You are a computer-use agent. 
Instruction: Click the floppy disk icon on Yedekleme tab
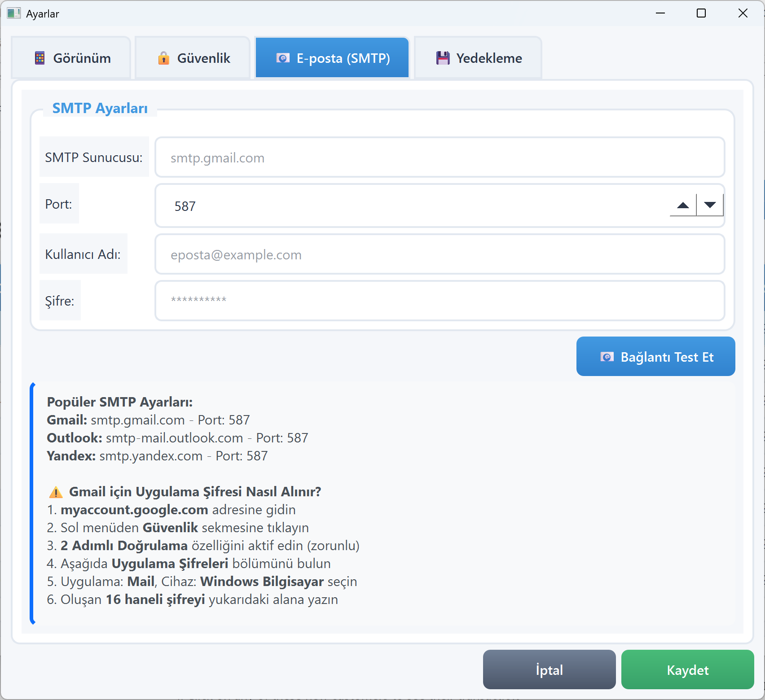[x=443, y=58]
